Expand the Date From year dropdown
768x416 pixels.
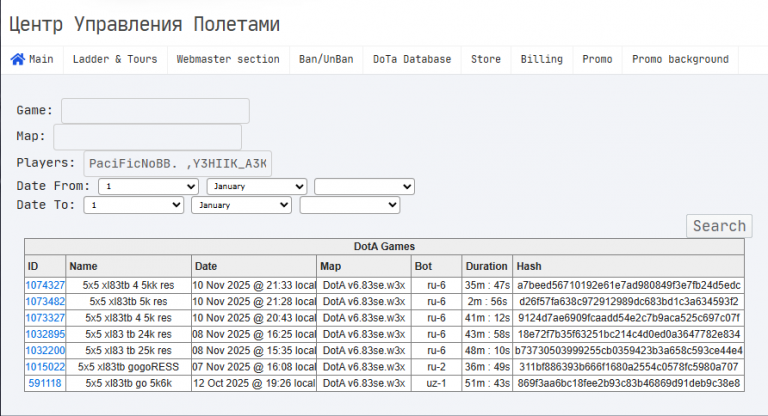364,187
